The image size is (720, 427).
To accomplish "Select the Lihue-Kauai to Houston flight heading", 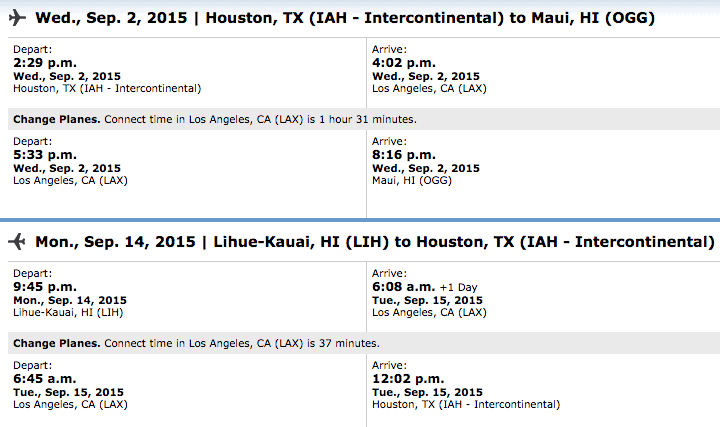I will point(375,242).
